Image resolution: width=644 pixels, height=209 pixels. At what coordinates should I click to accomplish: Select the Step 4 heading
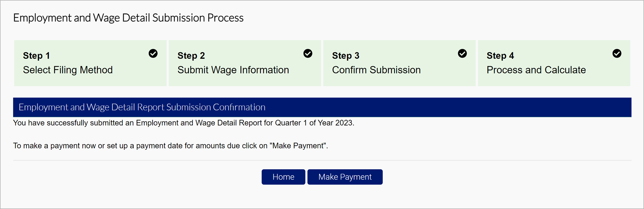click(x=500, y=56)
